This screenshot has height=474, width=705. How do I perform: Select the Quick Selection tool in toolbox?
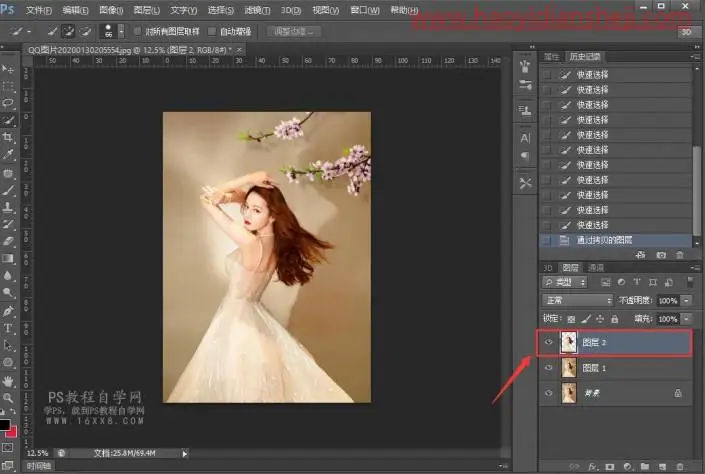8,120
